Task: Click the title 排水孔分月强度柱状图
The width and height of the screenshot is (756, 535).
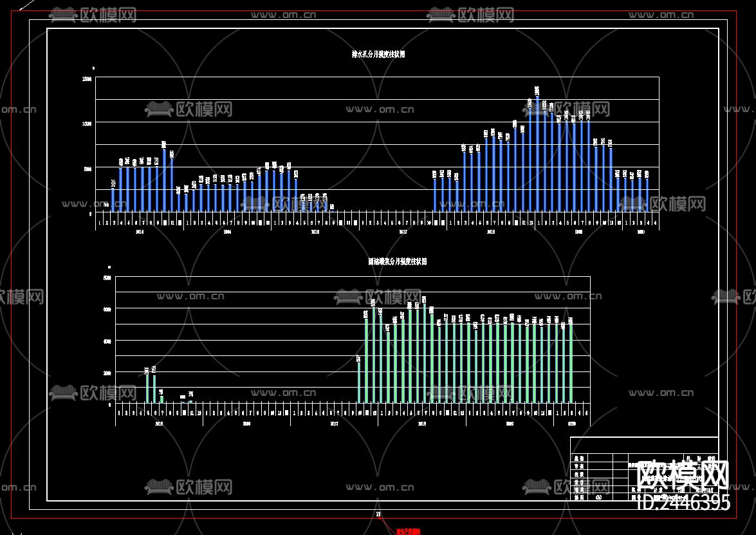Action: (x=378, y=55)
